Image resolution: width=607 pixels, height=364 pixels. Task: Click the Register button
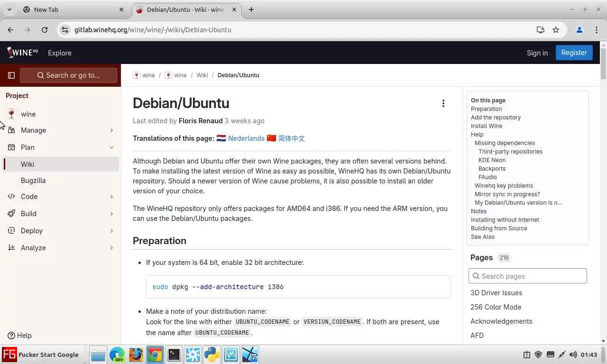pyautogui.click(x=574, y=53)
